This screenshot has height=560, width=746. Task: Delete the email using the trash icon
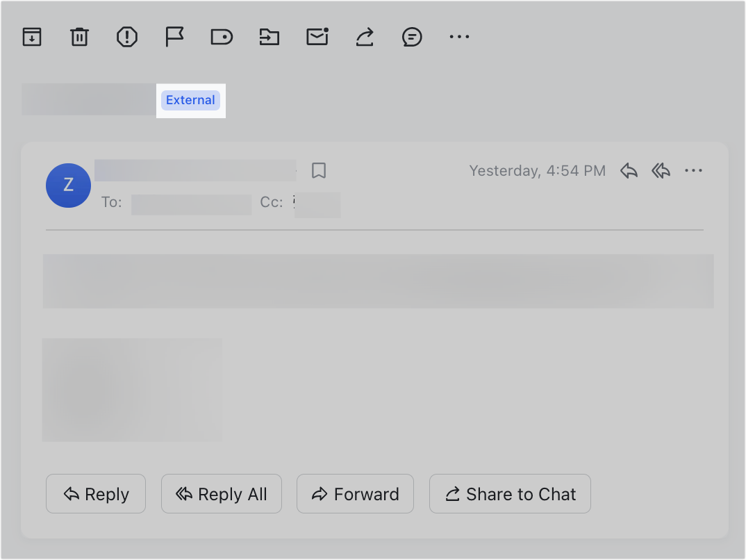(x=79, y=37)
